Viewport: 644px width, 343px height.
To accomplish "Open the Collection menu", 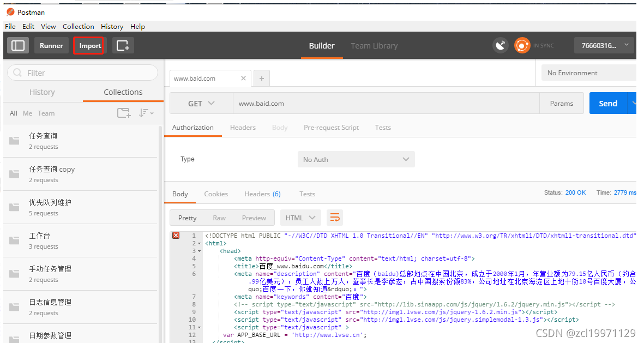I will pyautogui.click(x=79, y=26).
